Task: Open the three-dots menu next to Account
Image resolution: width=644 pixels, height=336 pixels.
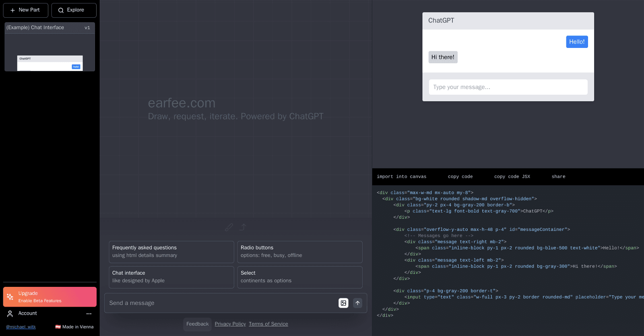Action: click(x=89, y=313)
